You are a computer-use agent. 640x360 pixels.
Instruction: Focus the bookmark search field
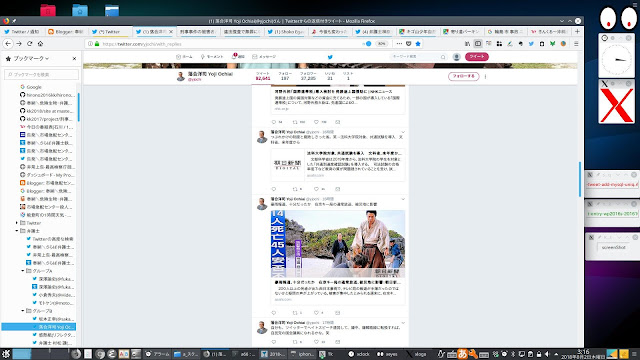coord(41,74)
